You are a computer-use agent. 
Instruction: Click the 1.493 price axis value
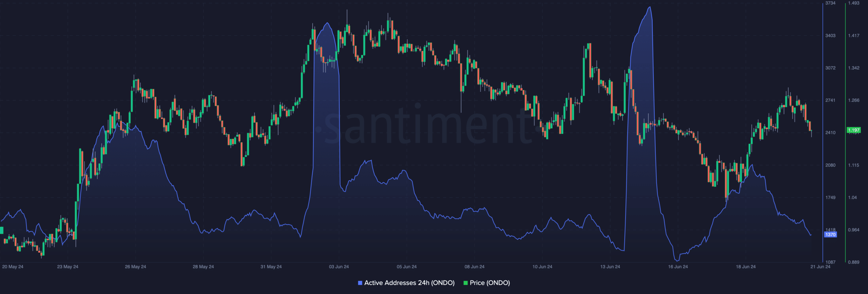853,3
